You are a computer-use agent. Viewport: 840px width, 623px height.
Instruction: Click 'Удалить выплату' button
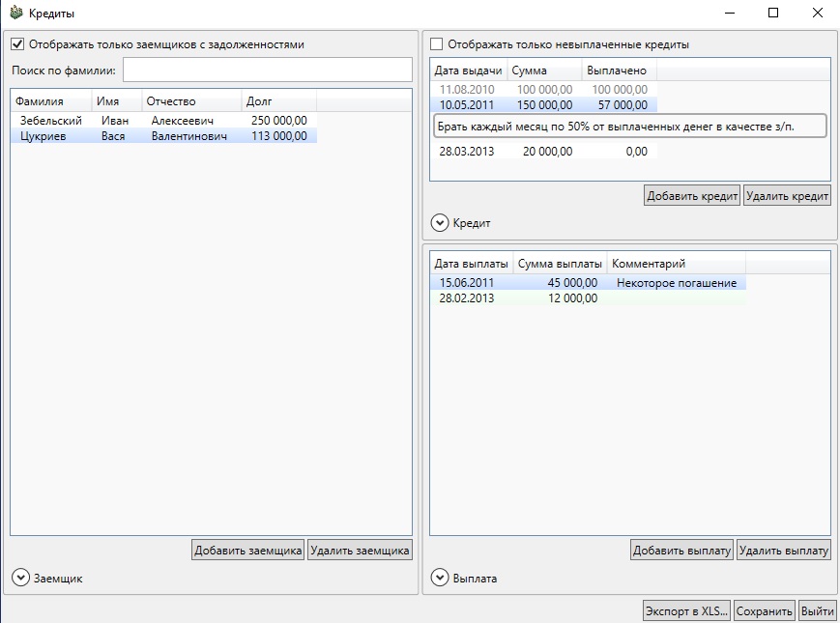click(784, 551)
